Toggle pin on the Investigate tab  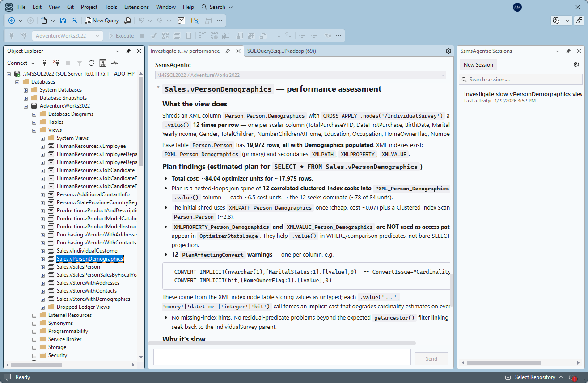pos(228,51)
